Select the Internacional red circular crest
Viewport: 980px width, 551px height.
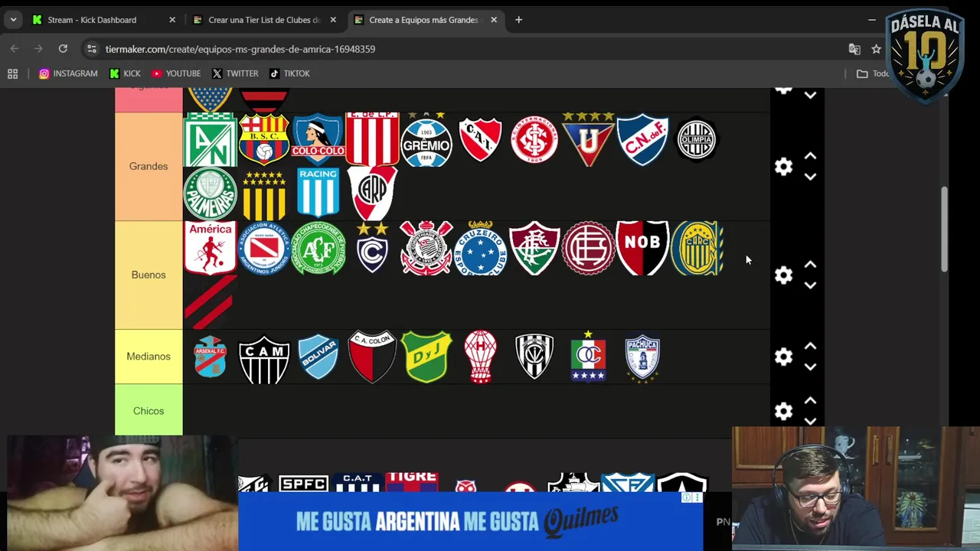click(534, 139)
